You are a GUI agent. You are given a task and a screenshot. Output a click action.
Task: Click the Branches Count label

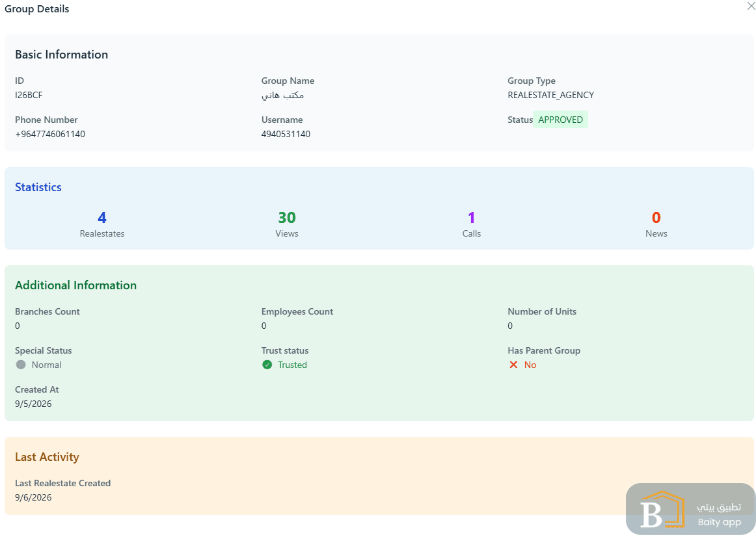[47, 311]
